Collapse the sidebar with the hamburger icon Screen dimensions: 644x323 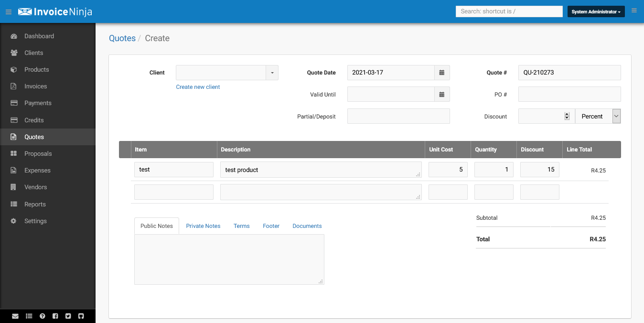click(x=8, y=12)
